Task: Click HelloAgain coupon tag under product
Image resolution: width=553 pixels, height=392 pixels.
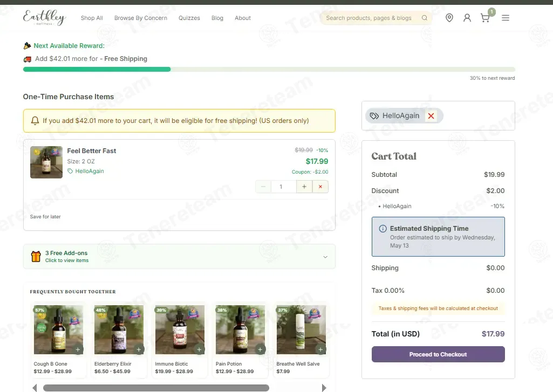Action: tap(86, 171)
